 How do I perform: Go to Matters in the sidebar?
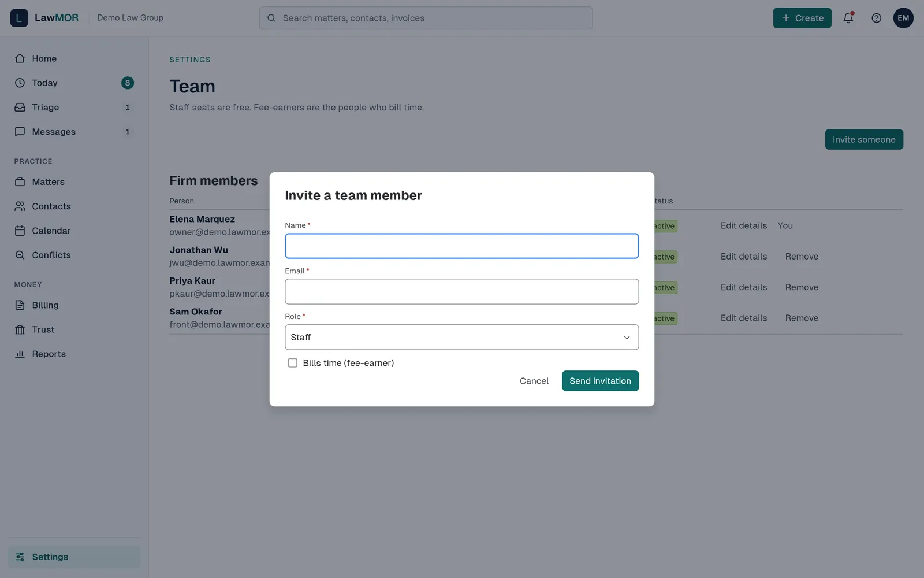[x=74, y=181]
